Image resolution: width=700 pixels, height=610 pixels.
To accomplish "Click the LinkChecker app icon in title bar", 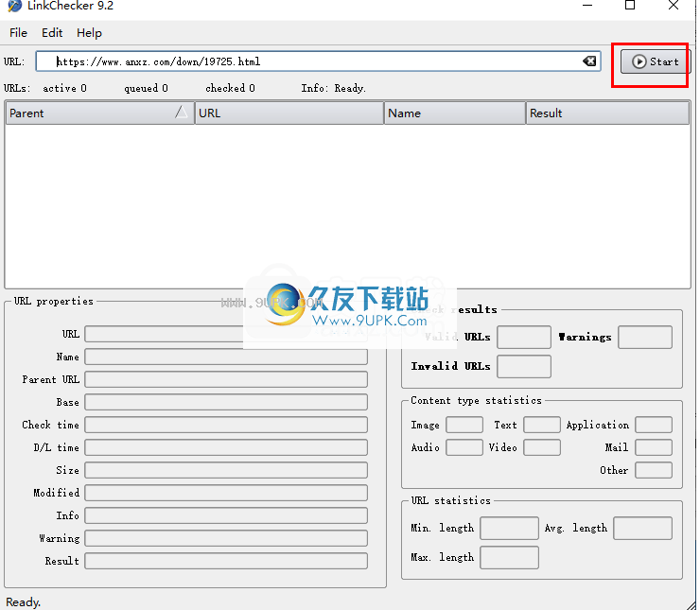I will click(14, 6).
